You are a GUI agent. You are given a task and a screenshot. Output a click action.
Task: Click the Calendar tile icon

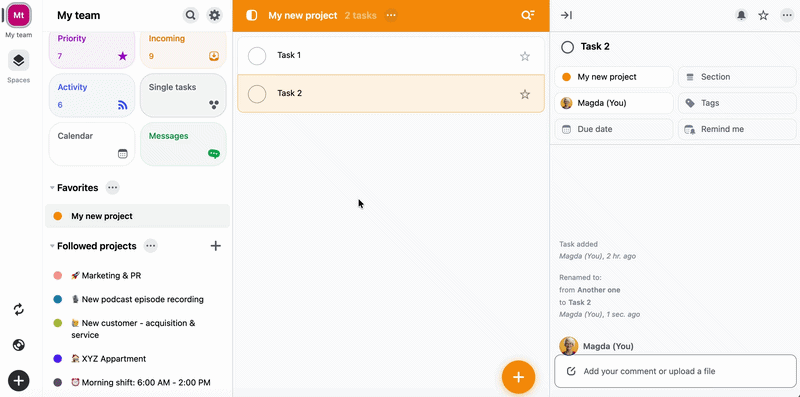[x=122, y=154]
